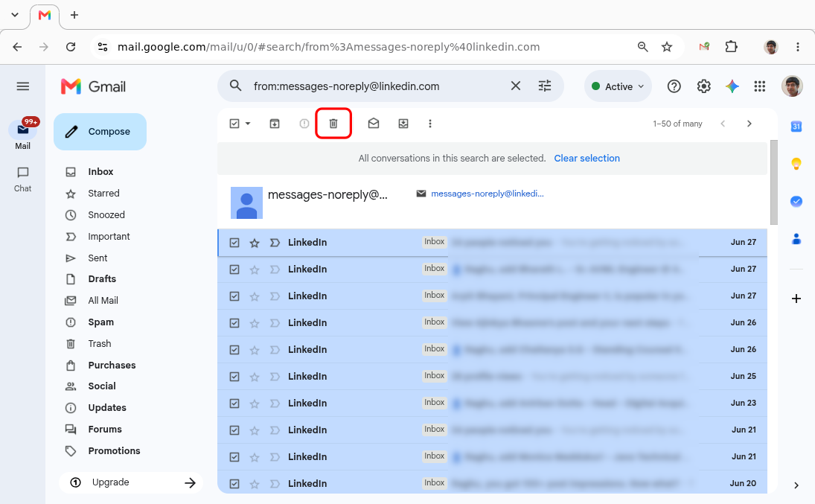
Task: Open the Social category
Action: point(102,386)
